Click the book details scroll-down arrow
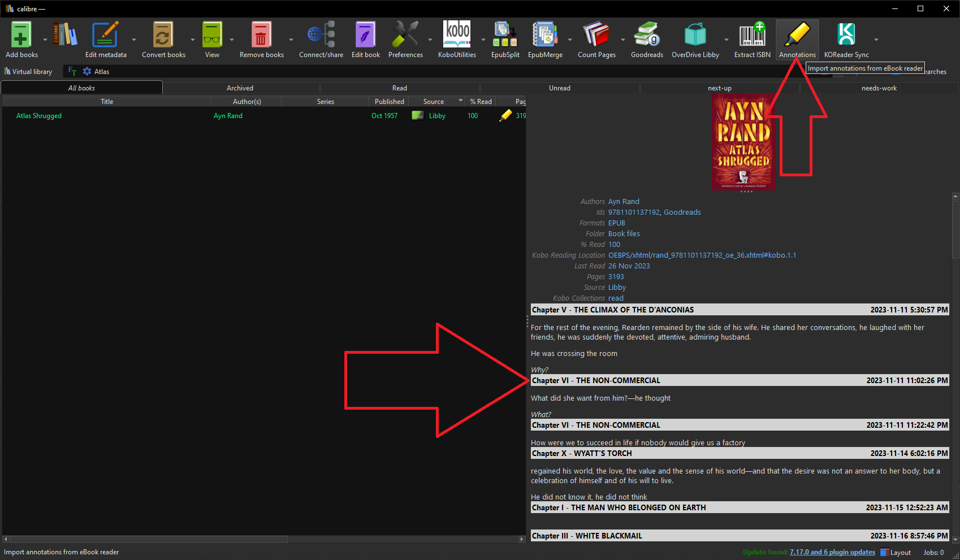The width and height of the screenshot is (960, 560). [x=955, y=539]
